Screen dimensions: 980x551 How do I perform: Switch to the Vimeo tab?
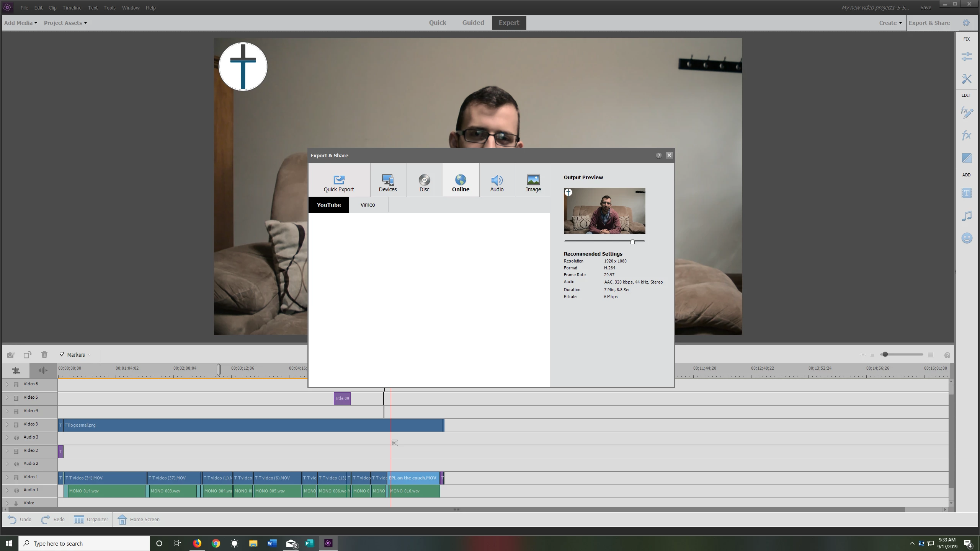tap(367, 205)
